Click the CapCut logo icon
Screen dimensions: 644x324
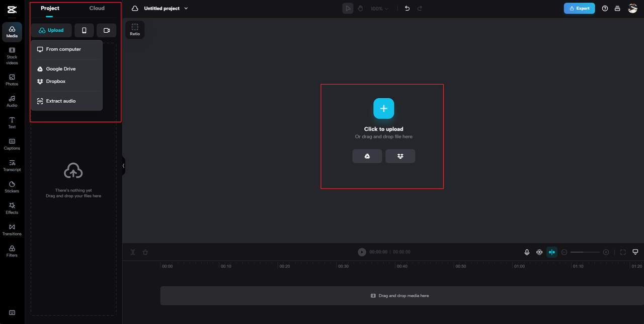[x=12, y=9]
